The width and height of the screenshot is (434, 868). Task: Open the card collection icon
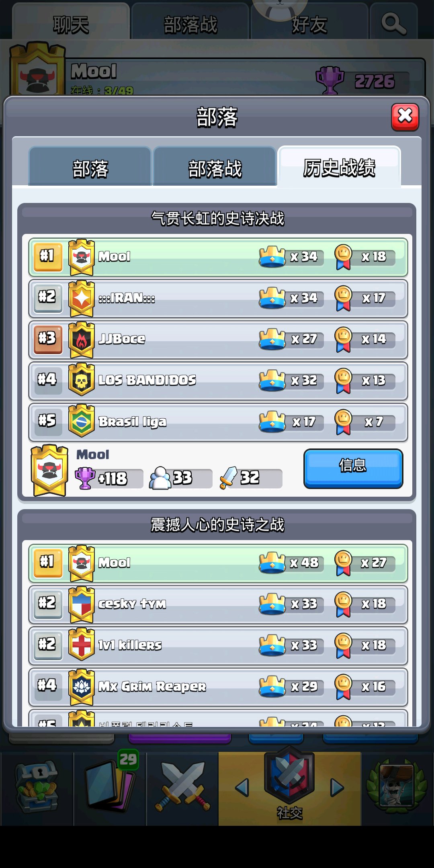(110, 784)
